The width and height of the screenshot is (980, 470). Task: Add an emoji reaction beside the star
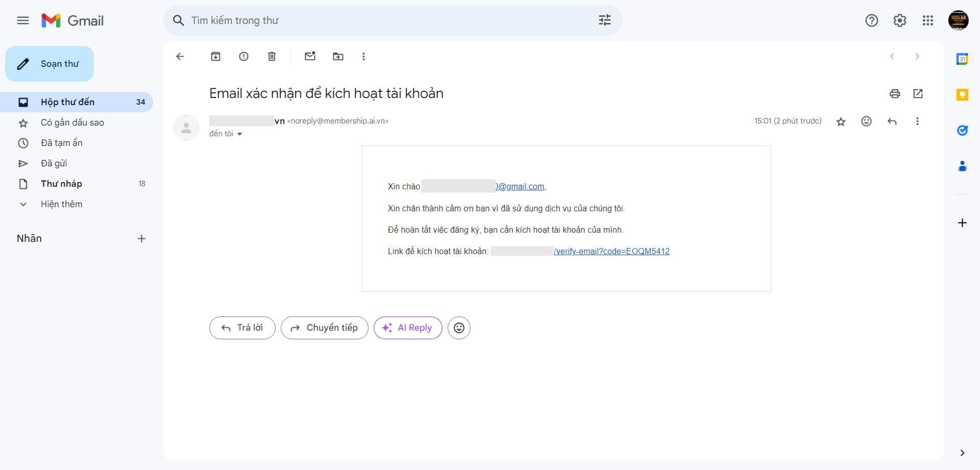pyautogui.click(x=866, y=121)
